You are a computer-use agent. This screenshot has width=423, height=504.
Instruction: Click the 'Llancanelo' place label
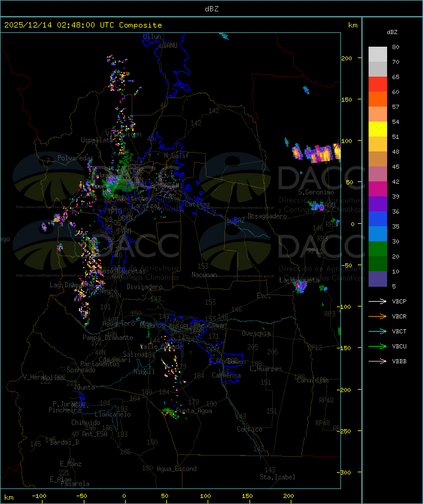(x=112, y=414)
